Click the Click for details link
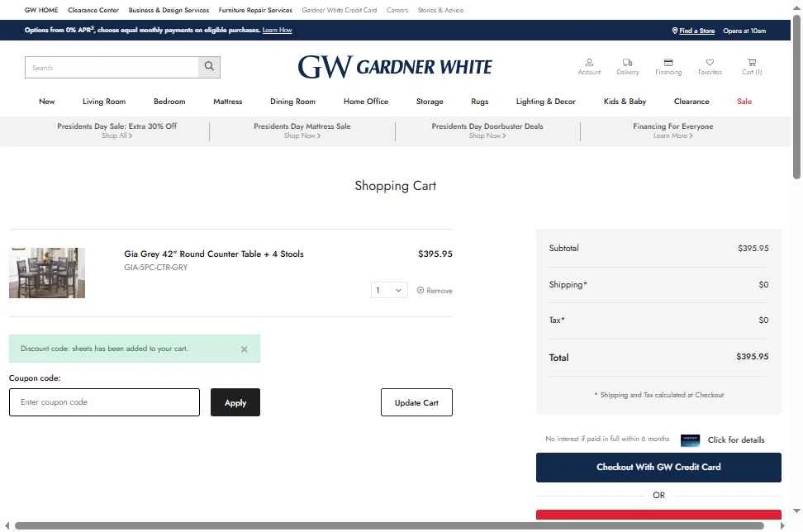The width and height of the screenshot is (803, 532). pos(736,439)
